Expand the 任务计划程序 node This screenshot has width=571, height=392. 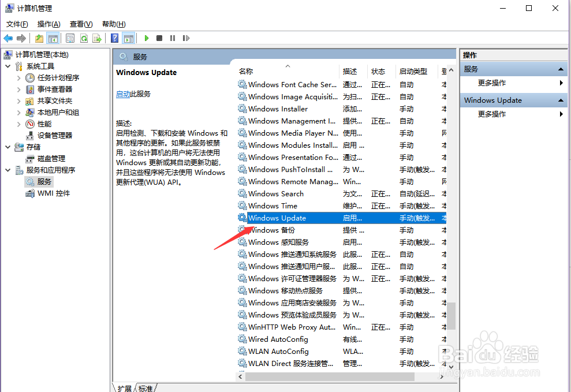[x=19, y=78]
